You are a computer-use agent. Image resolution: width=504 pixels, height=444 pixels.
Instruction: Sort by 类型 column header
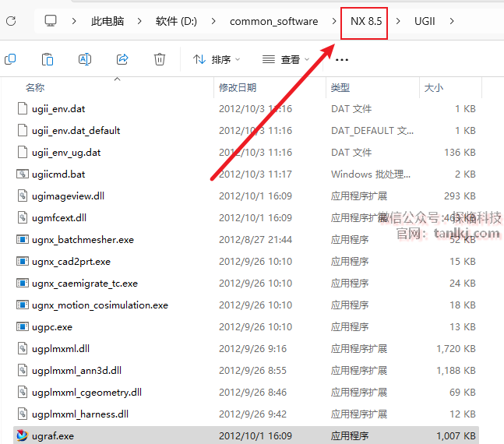pos(340,87)
